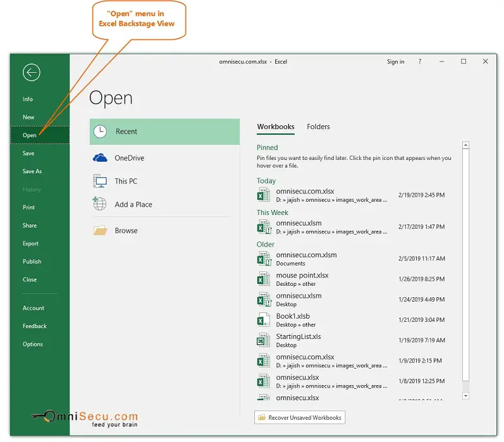Click the Sign in link
The height and width of the screenshot is (442, 504).
(395, 62)
